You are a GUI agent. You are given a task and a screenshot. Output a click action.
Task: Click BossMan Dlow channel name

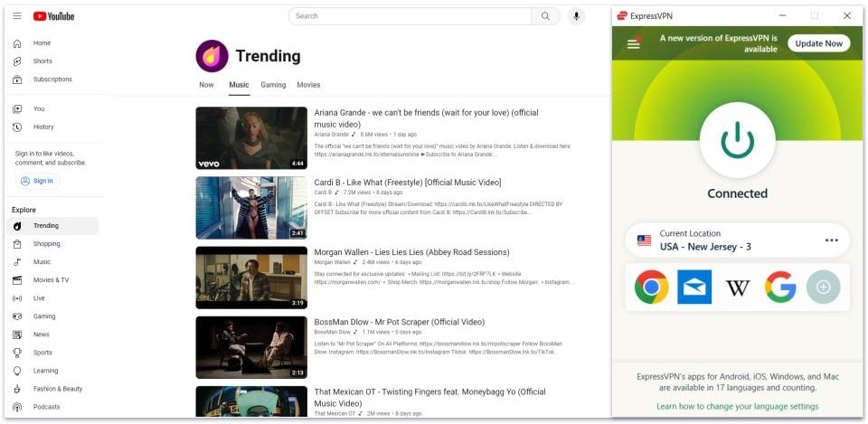(333, 332)
